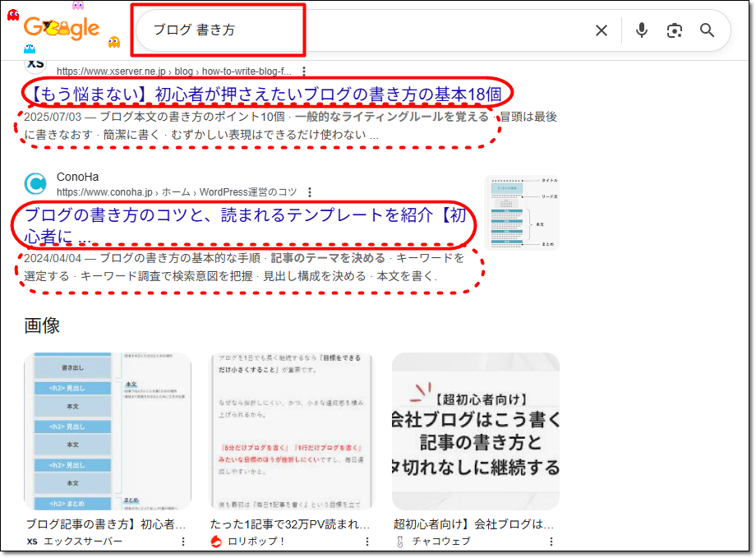Start voice search with the microphone icon

641,30
